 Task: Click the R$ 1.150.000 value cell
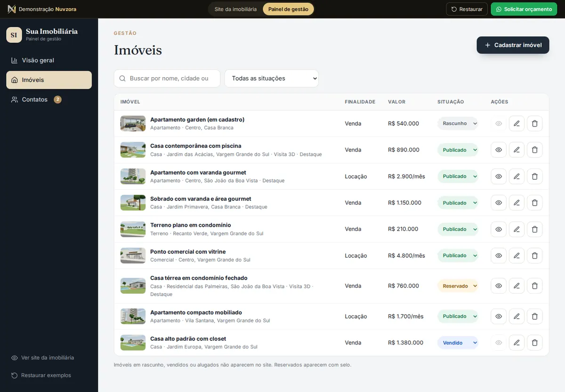[x=405, y=203]
